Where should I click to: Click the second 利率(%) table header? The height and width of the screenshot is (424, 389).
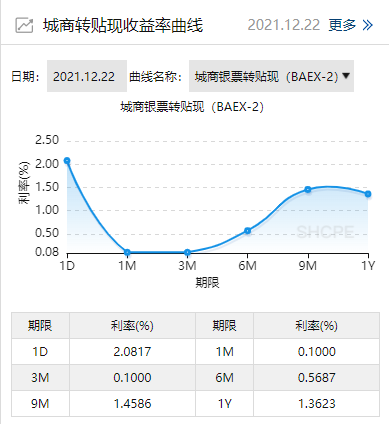click(x=316, y=325)
